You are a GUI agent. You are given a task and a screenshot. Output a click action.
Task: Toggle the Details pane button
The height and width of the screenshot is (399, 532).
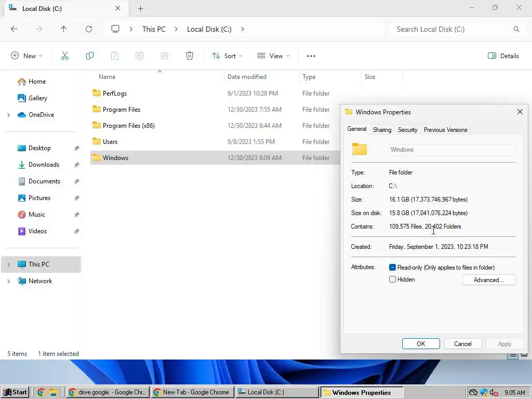503,56
